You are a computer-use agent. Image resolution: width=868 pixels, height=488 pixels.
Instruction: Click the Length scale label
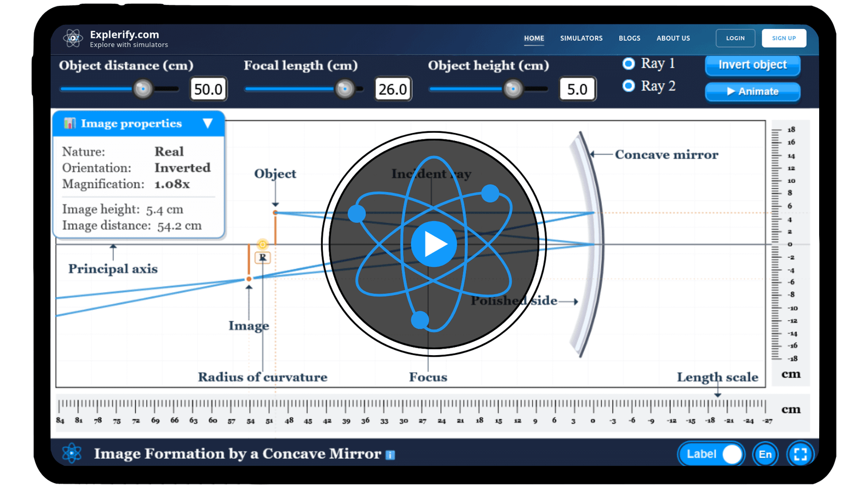[x=717, y=377]
